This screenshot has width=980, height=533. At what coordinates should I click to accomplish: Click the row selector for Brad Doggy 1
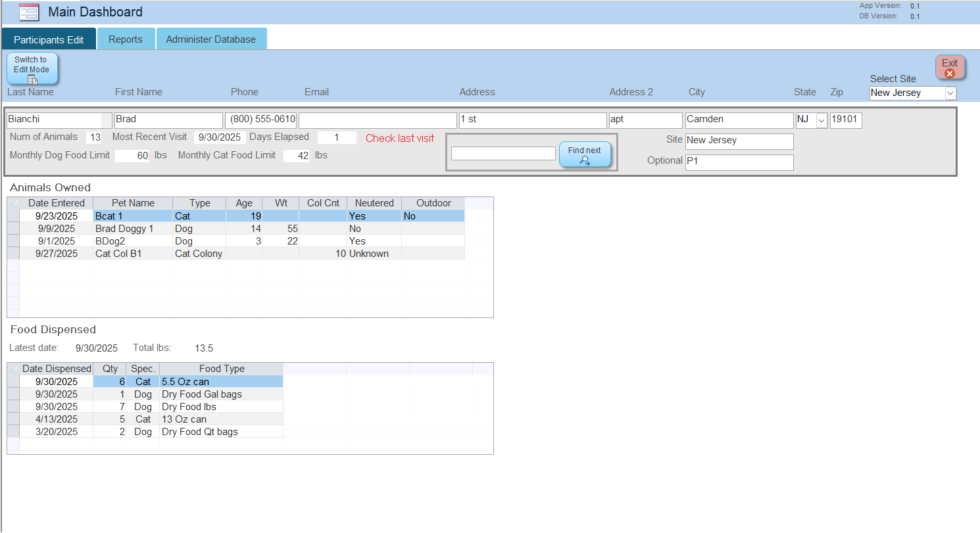click(13, 229)
